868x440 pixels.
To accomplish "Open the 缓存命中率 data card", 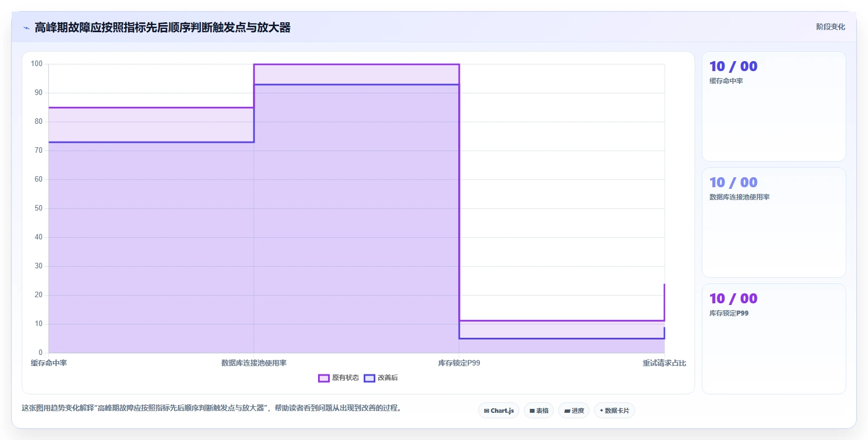I will [x=774, y=107].
